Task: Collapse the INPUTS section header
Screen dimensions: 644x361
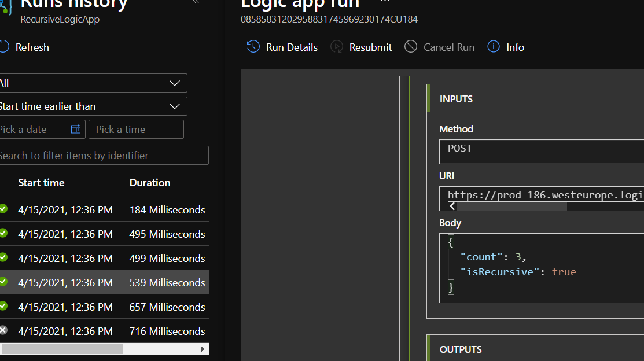Action: pos(456,99)
